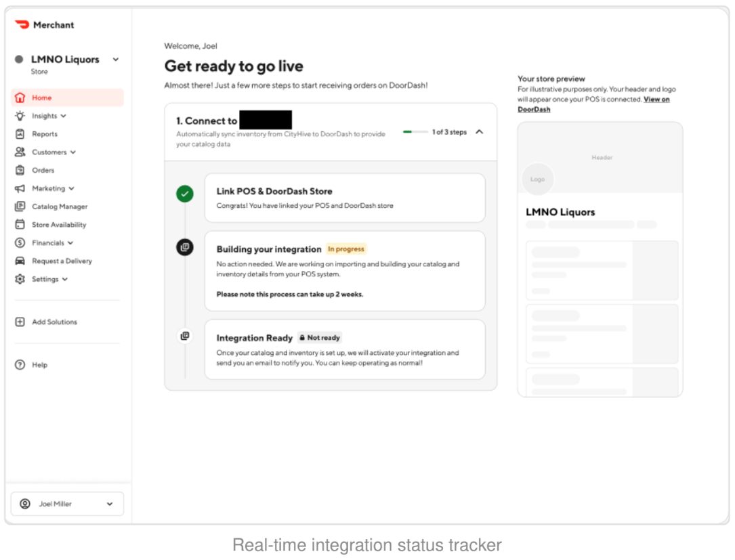Click the Integration Ready step icon

185,336
